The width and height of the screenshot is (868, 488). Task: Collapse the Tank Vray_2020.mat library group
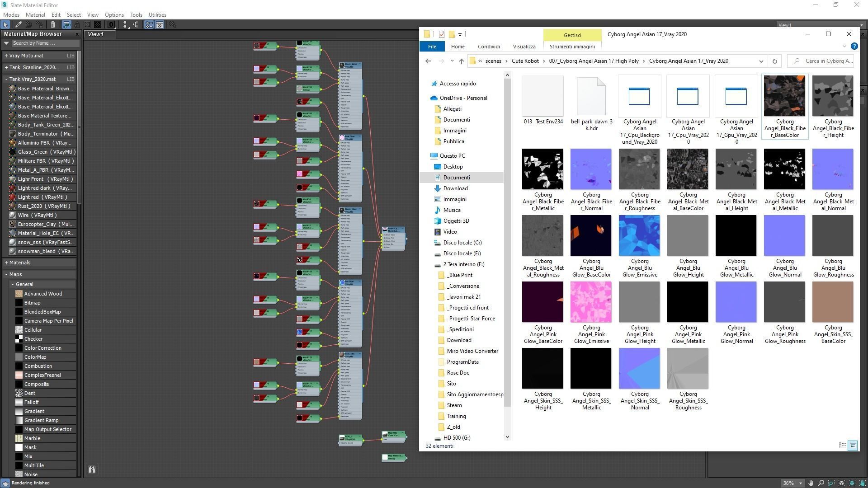point(6,79)
